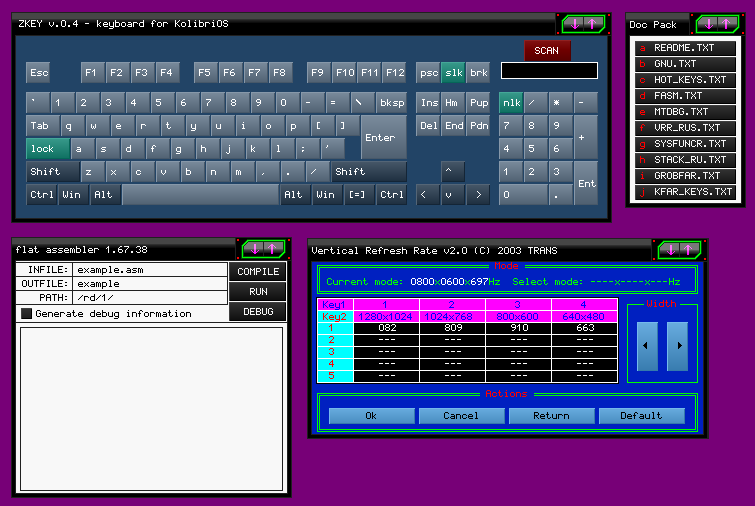Open README.TXT in Doc Pack

tap(683, 47)
